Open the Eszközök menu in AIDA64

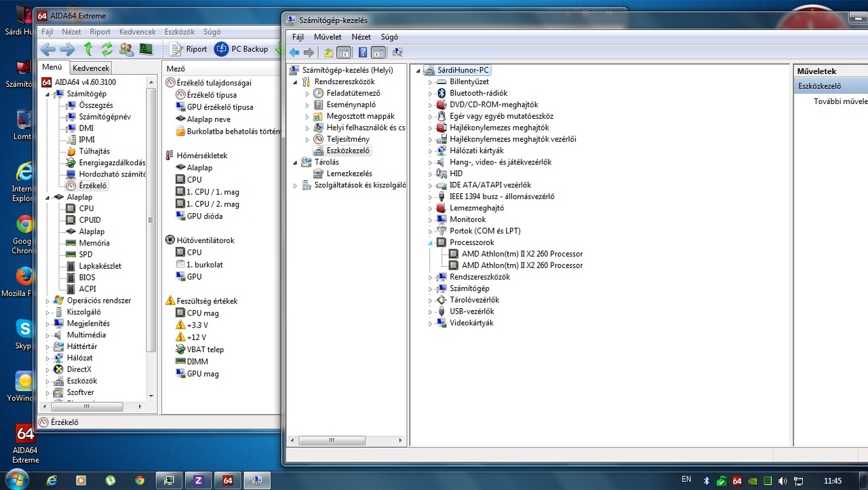click(x=179, y=32)
